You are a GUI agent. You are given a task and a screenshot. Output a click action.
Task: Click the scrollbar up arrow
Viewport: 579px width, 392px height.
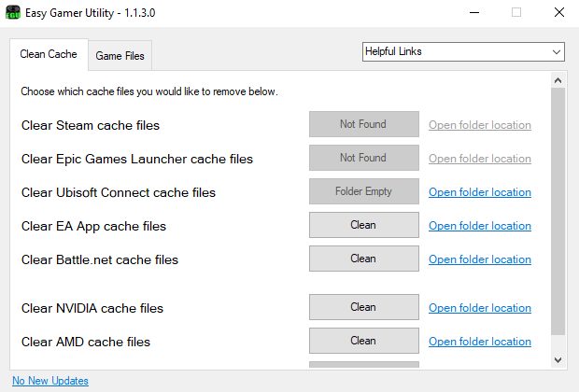(x=558, y=80)
